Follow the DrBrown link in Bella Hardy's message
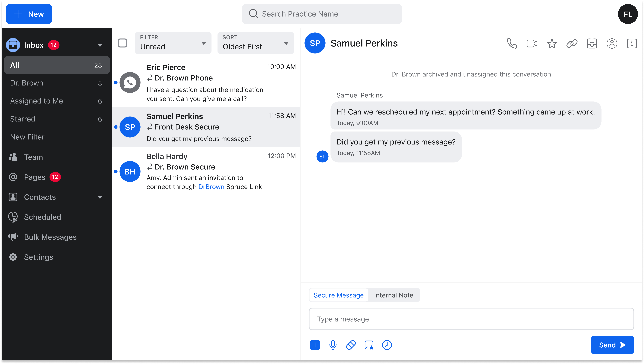This screenshot has height=364, width=644. click(211, 187)
